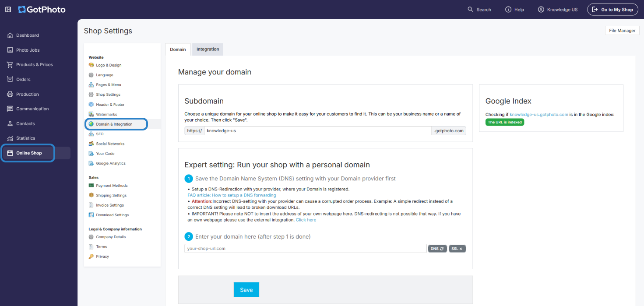Open Shop Settings in Website menu
The image size is (644, 306).
tap(108, 95)
